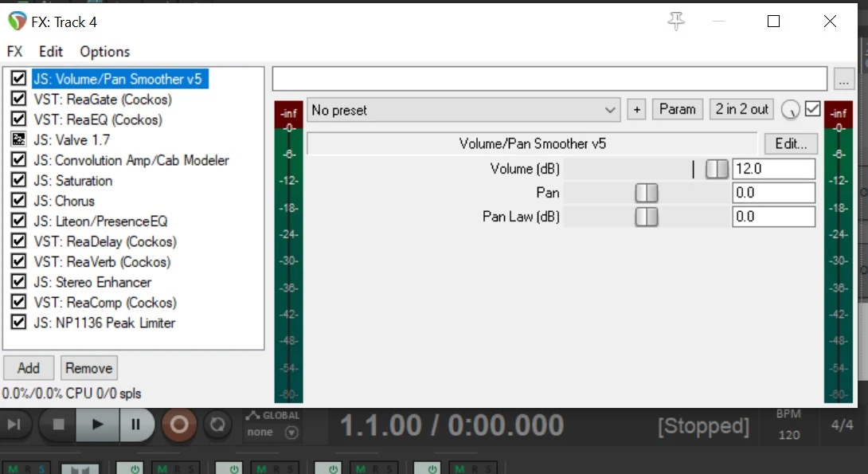
Task: Select JS: Saturation in the FX list
Action: coord(73,181)
